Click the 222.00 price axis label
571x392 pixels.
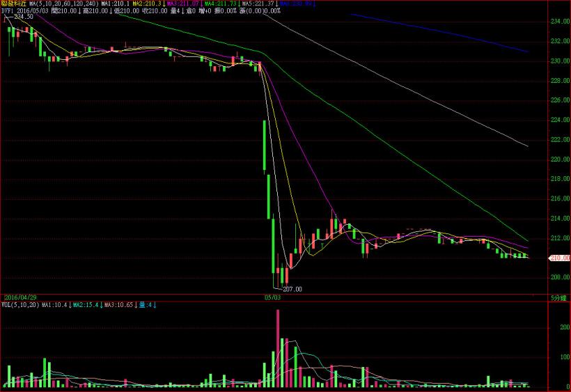560,140
